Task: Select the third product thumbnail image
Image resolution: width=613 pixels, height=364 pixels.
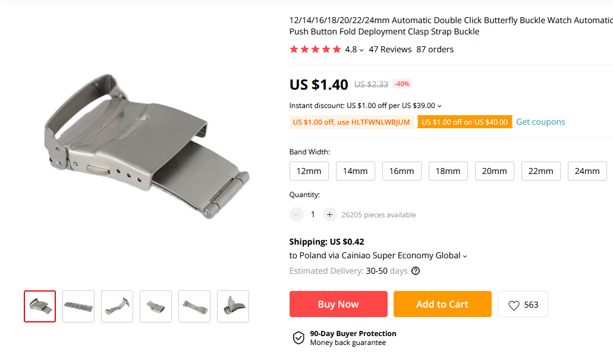Action: [117, 306]
